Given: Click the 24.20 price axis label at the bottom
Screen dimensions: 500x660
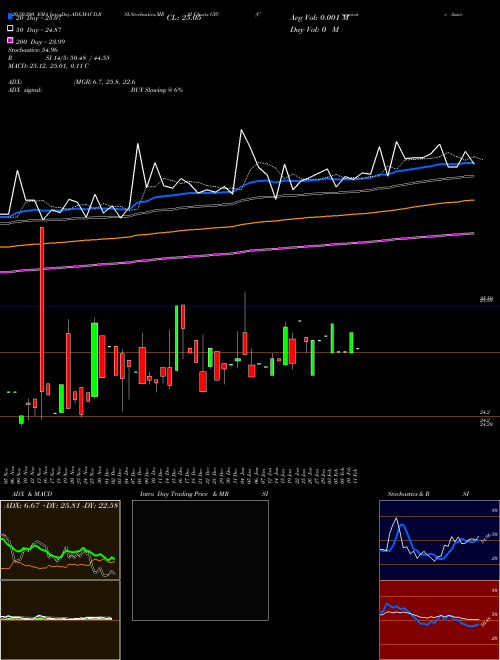Looking at the screenshot, I should [x=486, y=425].
